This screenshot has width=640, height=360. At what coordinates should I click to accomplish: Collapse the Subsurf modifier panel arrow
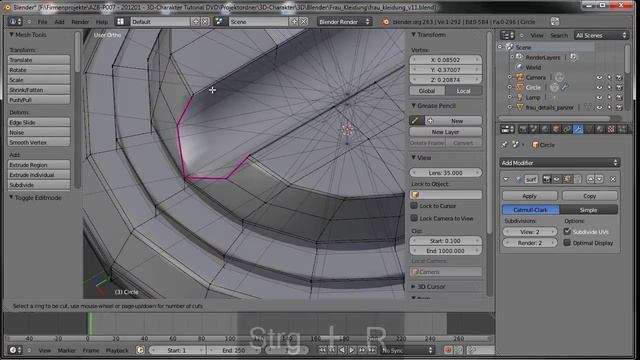coord(506,179)
